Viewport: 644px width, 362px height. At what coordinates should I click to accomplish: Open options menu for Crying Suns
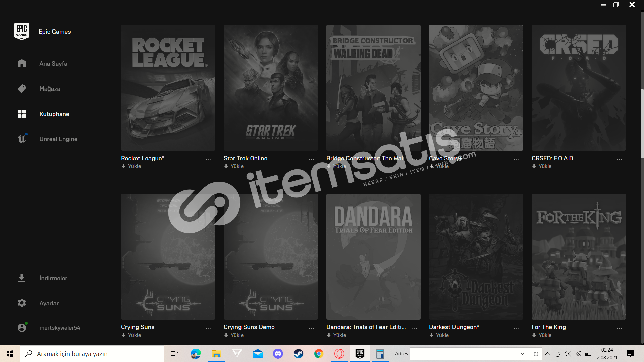pyautogui.click(x=209, y=328)
